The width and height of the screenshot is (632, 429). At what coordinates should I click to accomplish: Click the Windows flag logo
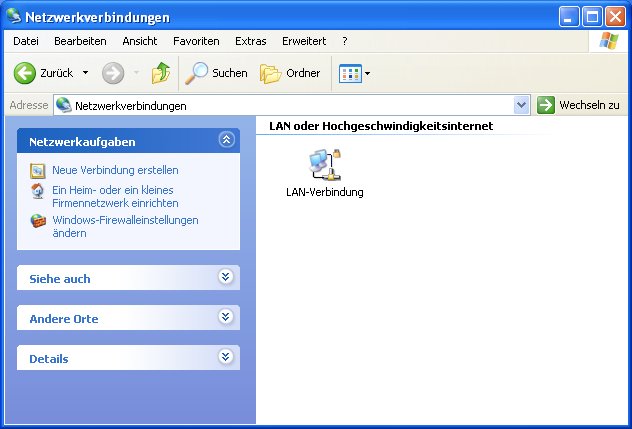coord(609,41)
